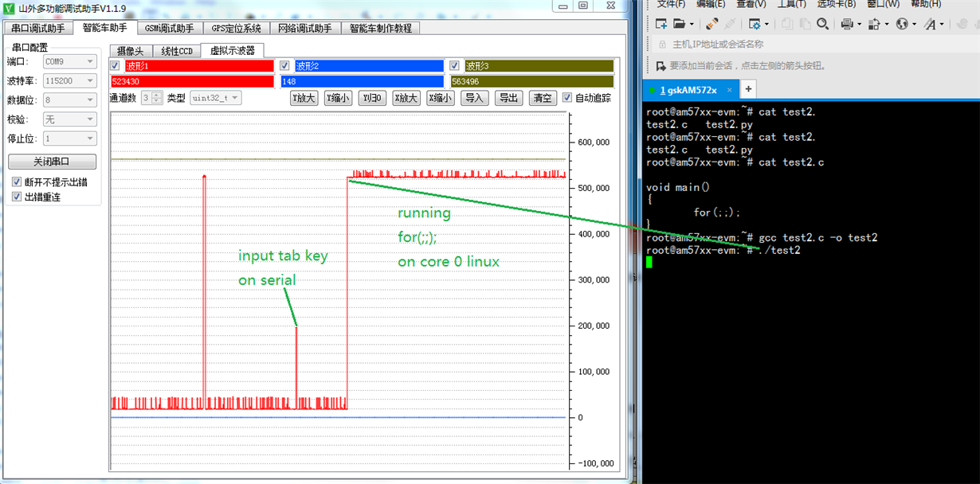980x484 pixels.
Task: Switch to the 网络调试助手 tab
Action: coord(305,29)
